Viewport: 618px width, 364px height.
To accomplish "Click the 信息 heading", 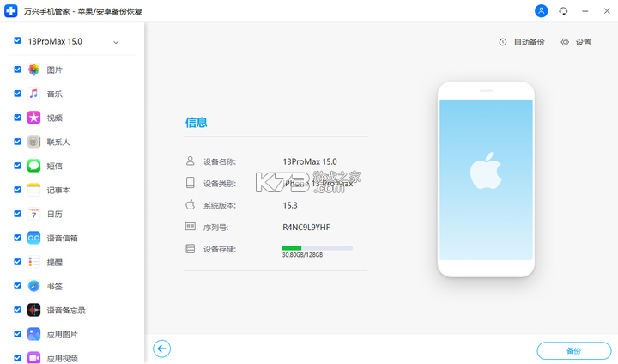I will pos(197,122).
